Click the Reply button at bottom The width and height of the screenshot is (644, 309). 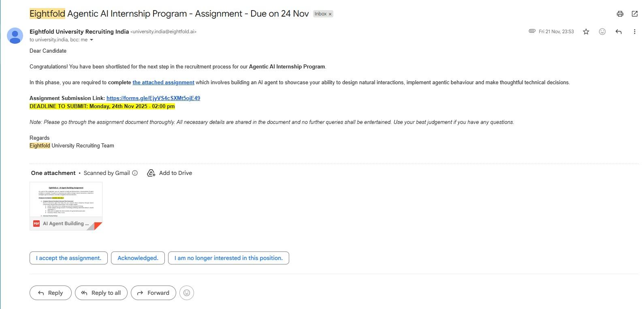tap(51, 293)
